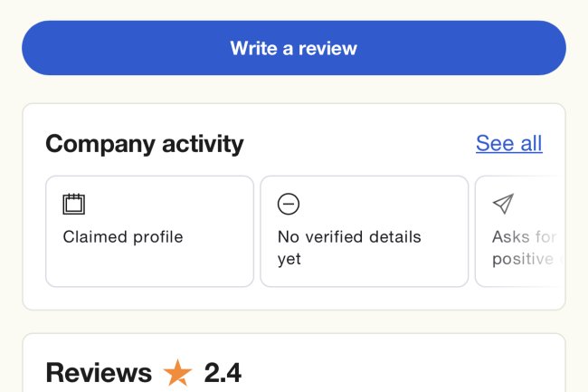Click the Write a review button
588x392 pixels.
click(293, 48)
